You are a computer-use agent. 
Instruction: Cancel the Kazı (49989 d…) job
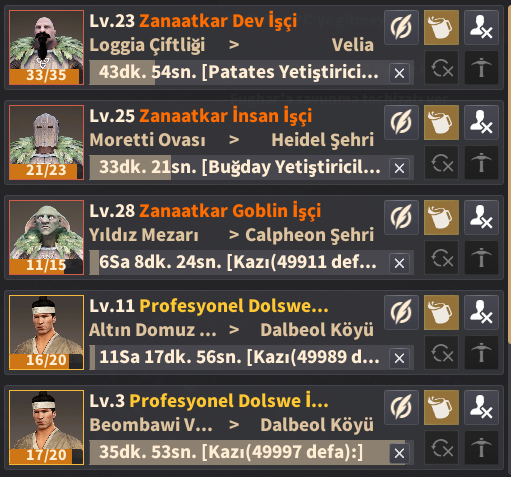(x=399, y=358)
